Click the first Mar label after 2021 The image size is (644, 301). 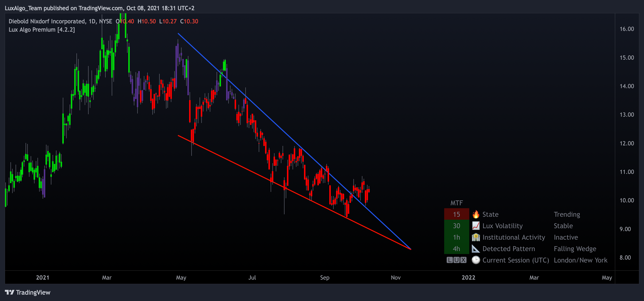(107, 277)
